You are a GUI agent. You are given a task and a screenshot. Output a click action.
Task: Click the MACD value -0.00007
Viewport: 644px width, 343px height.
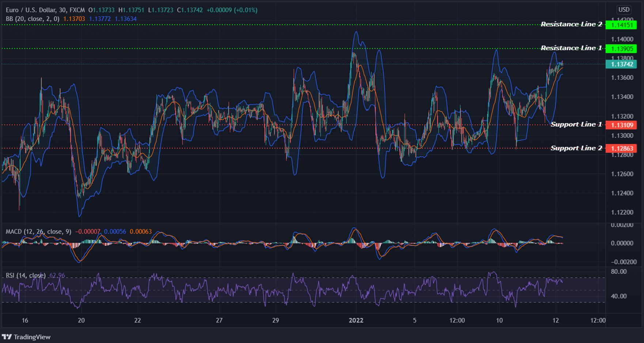click(x=88, y=231)
